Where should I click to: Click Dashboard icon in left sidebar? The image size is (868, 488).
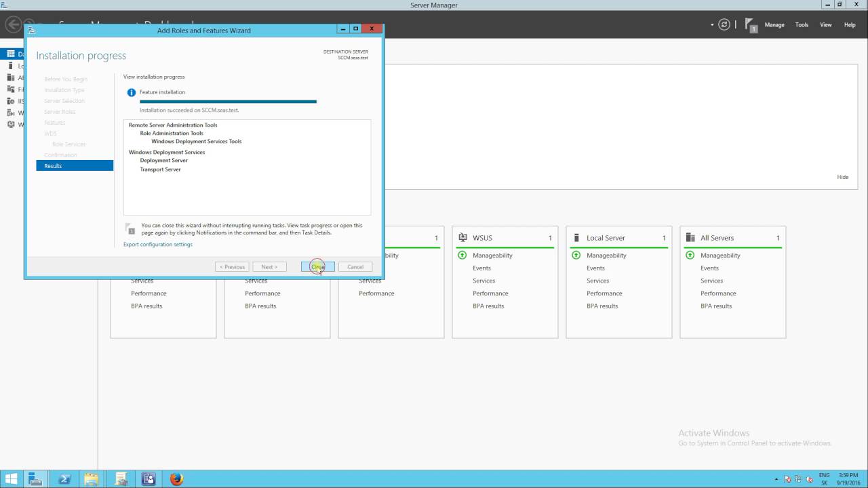click(x=11, y=54)
